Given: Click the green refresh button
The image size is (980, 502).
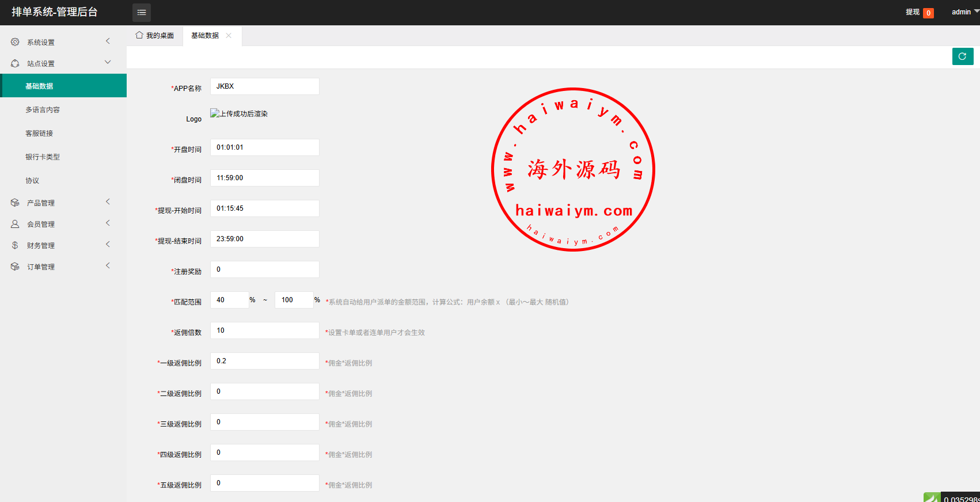Looking at the screenshot, I should coord(962,56).
